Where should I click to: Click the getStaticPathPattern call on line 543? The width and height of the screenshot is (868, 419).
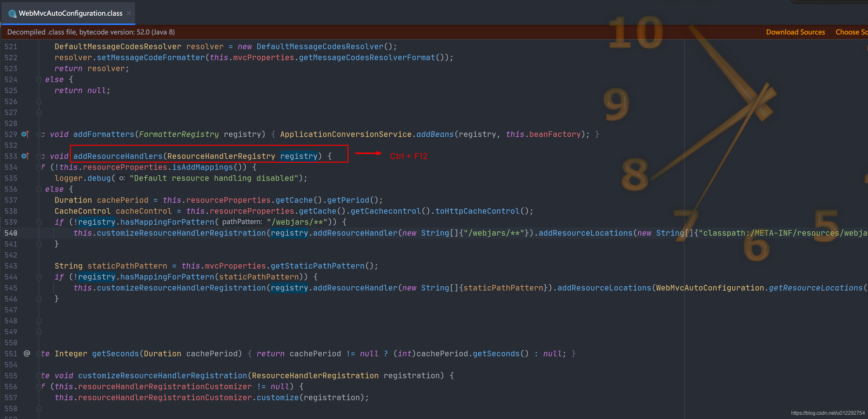pyautogui.click(x=317, y=266)
